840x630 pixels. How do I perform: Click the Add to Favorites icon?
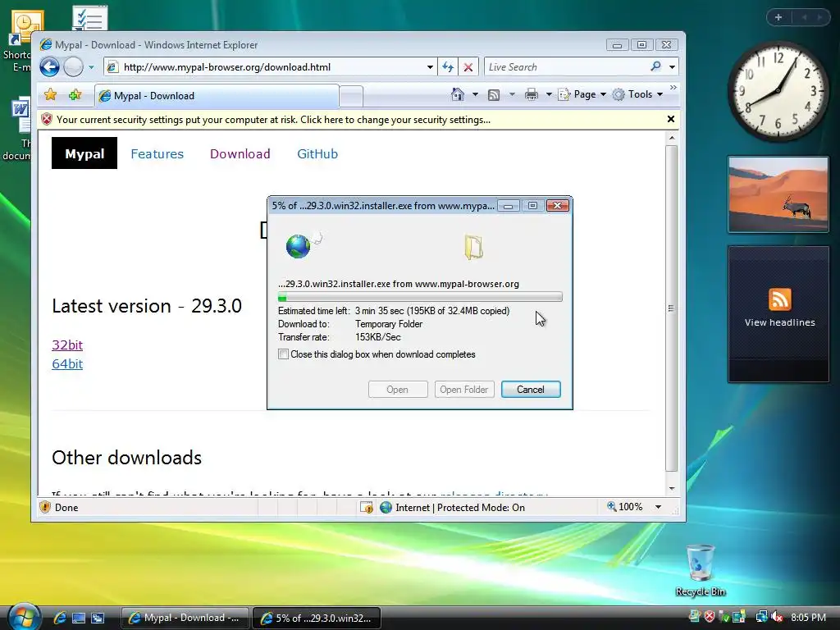click(x=75, y=95)
